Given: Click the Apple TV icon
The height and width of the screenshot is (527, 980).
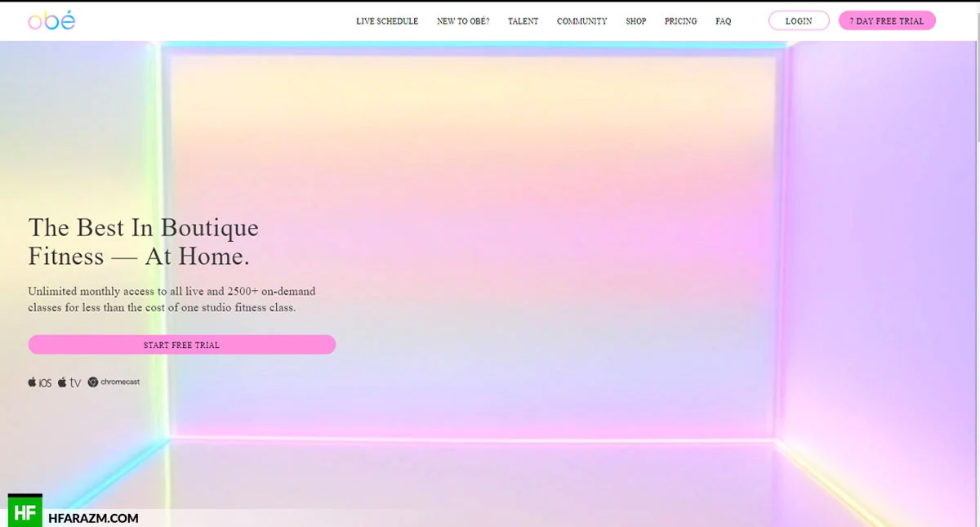Looking at the screenshot, I should click(x=69, y=382).
